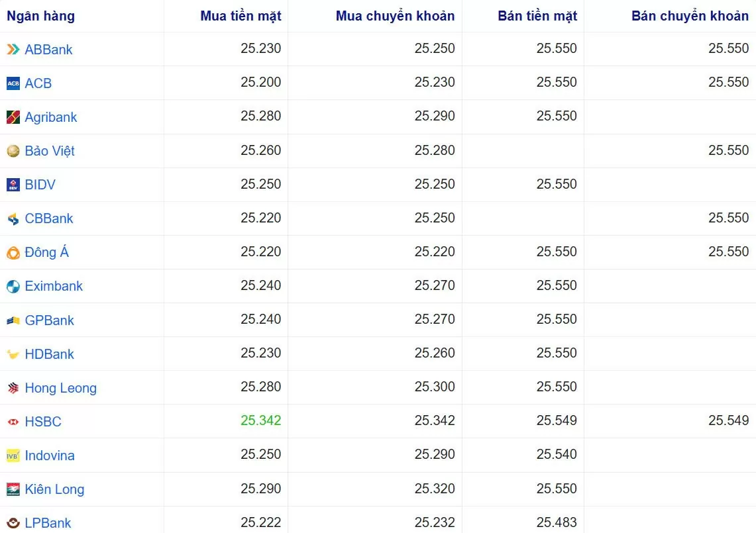The height and width of the screenshot is (533, 756).
Task: Click the Eximbank logo icon
Action: coord(13,286)
